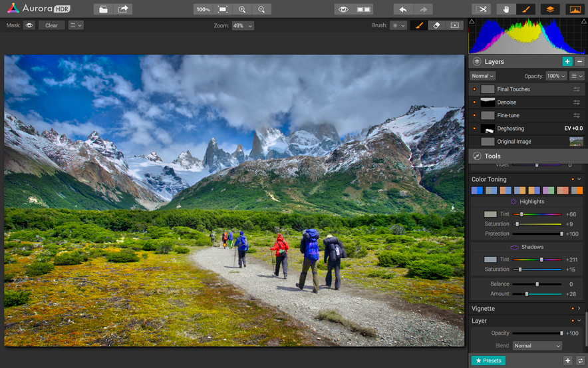Hide the Denoise layer
This screenshot has width=588, height=368.
[x=474, y=102]
